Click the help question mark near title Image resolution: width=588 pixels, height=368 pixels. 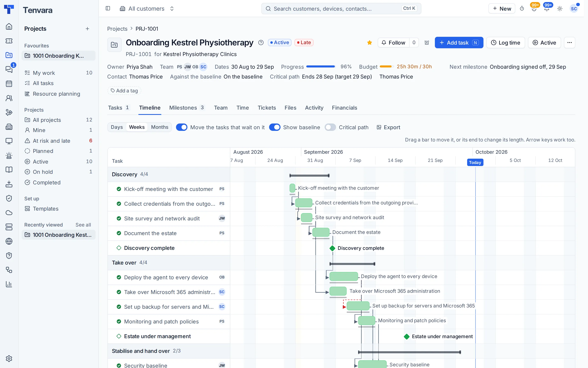click(x=261, y=43)
